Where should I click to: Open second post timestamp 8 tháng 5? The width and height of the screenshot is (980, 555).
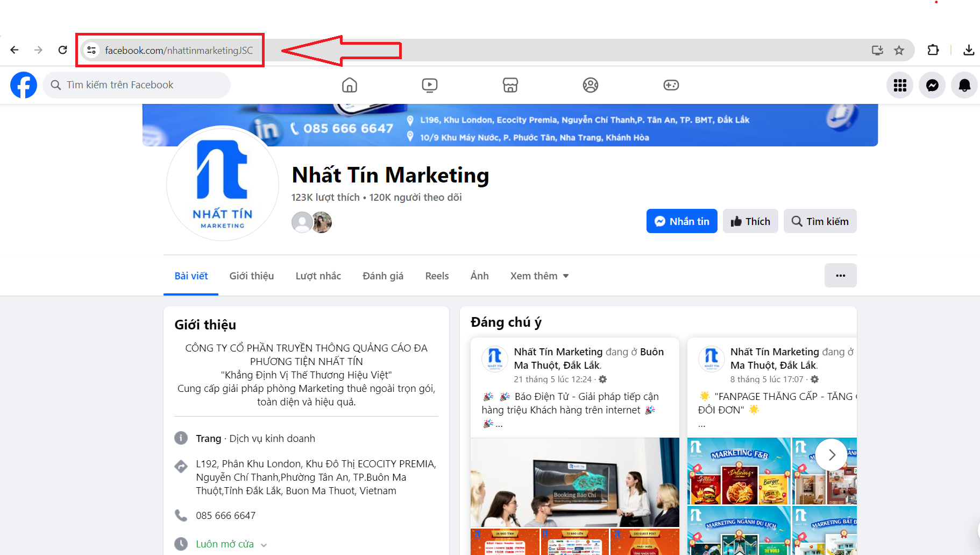pos(766,380)
